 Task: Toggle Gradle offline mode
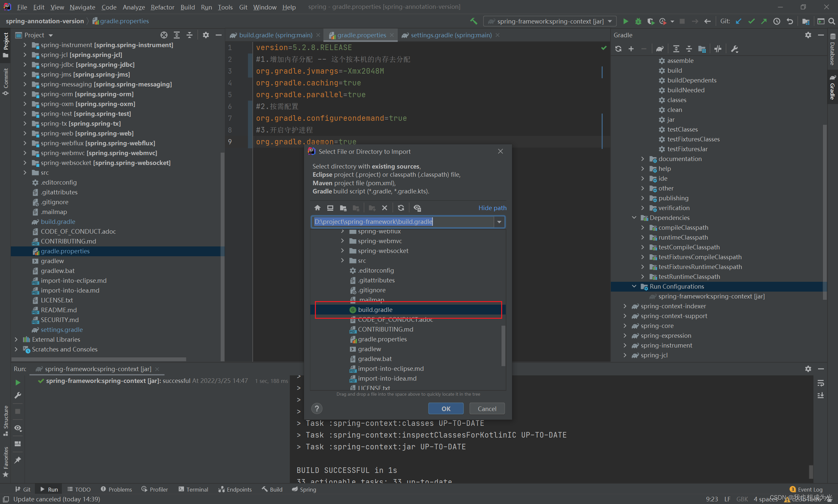[718, 49]
